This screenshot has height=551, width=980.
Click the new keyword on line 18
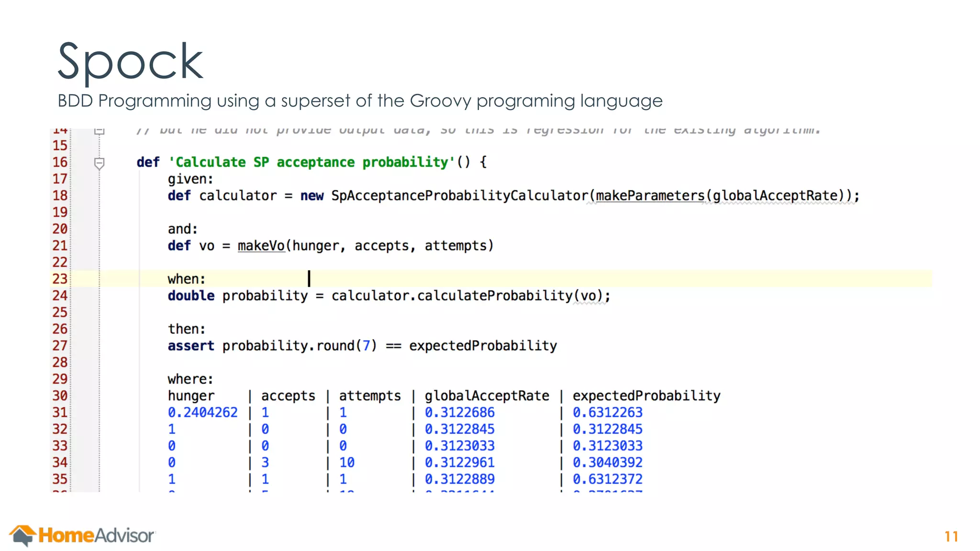[x=312, y=196]
